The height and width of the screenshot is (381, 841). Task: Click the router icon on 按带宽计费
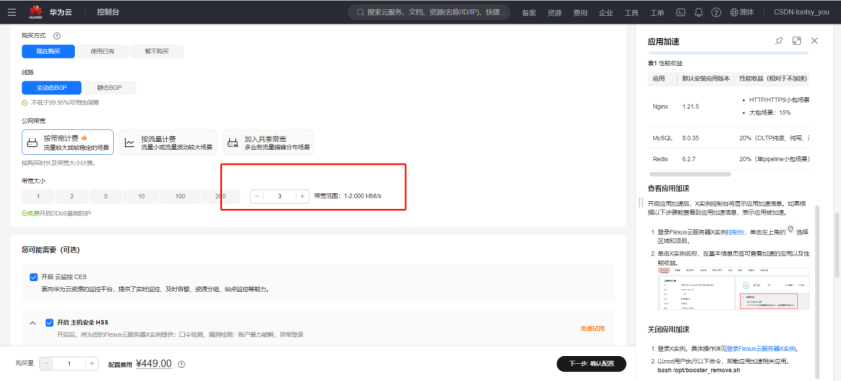point(33,142)
